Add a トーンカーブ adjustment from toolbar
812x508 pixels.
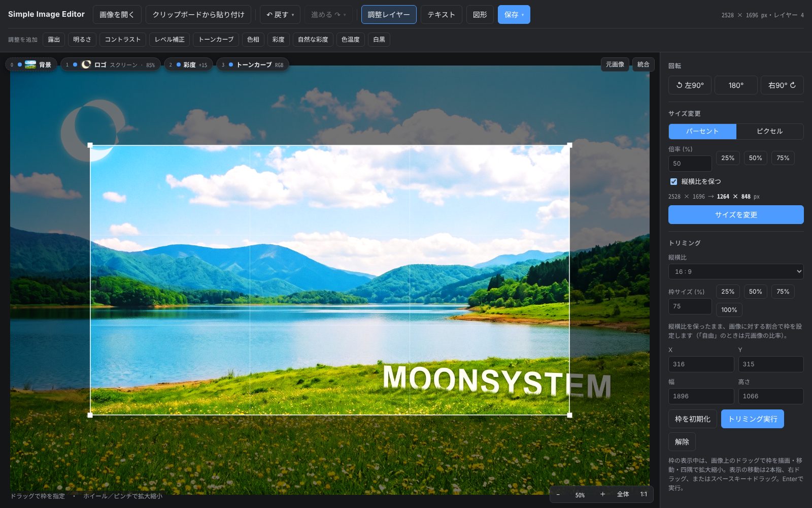(x=216, y=40)
